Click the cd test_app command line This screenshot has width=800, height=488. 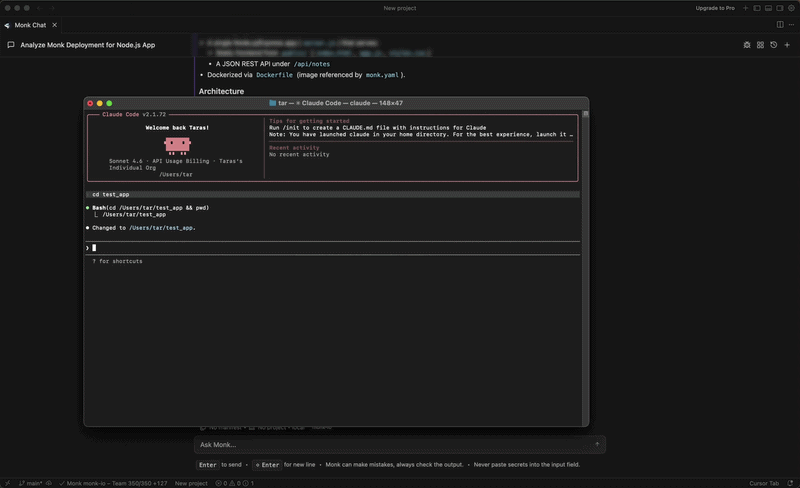(333, 194)
